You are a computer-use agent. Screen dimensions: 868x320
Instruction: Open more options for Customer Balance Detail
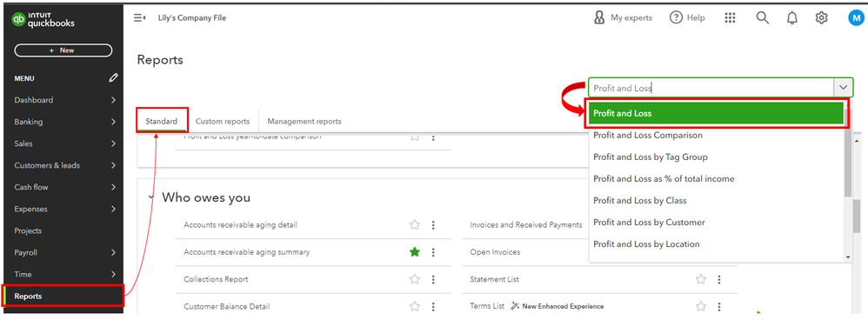pos(433,306)
